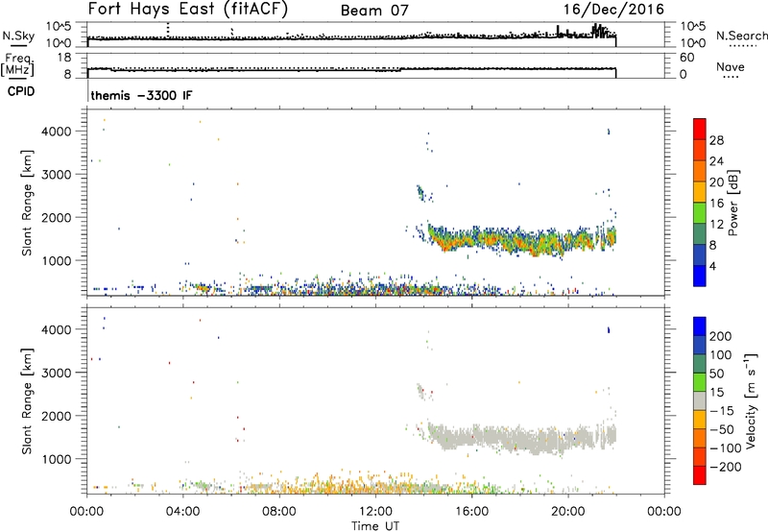The width and height of the screenshot is (768, 532).
Task: Click the power colorbar value '4'
Action: (x=712, y=266)
